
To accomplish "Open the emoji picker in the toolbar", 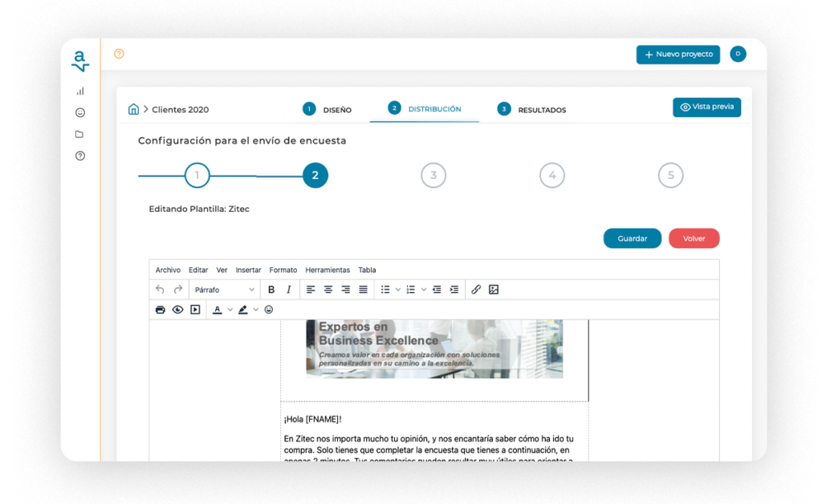I will tap(268, 309).
